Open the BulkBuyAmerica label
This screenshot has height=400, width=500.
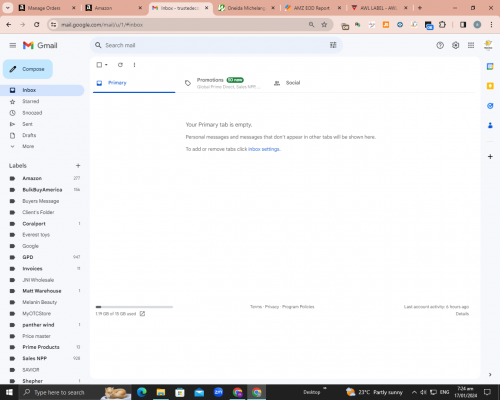click(42, 190)
